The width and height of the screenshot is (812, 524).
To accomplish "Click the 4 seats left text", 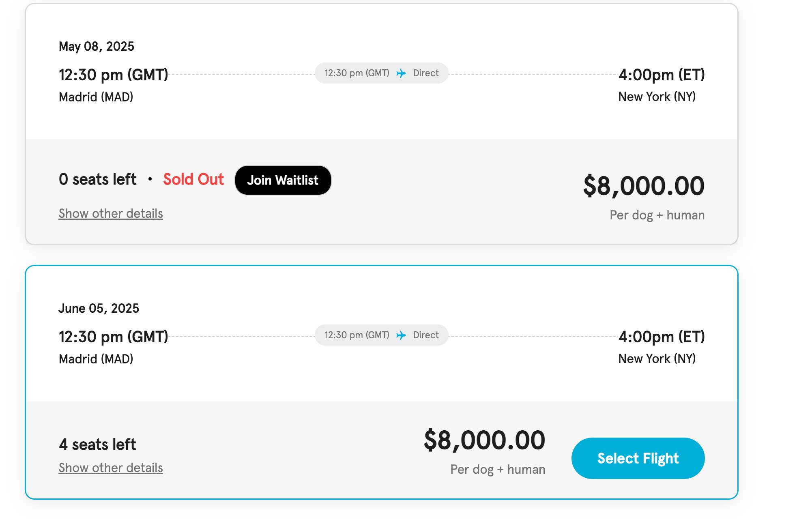I will (97, 444).
